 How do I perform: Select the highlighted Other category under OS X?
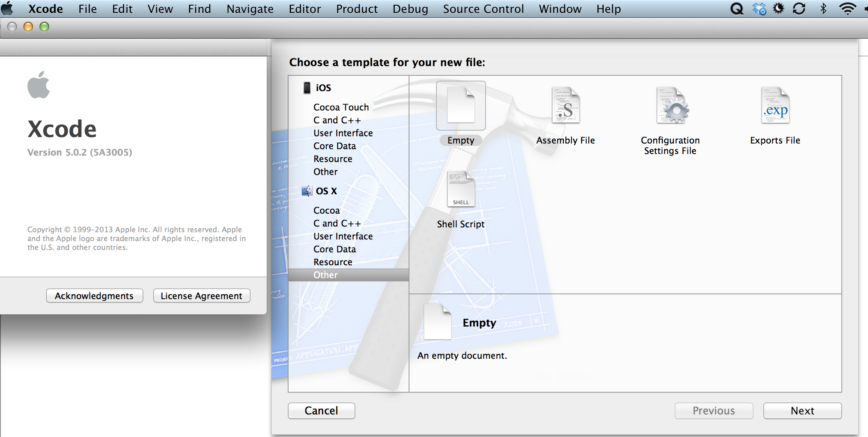[x=349, y=275]
